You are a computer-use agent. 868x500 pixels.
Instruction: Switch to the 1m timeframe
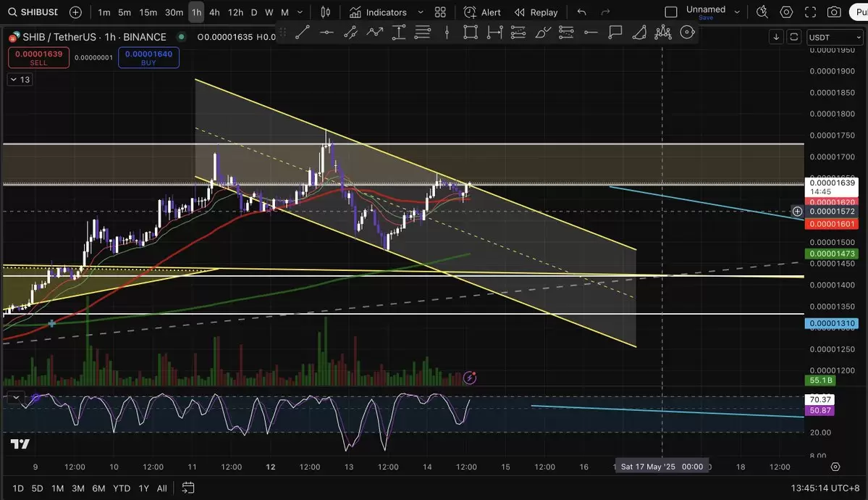point(104,12)
